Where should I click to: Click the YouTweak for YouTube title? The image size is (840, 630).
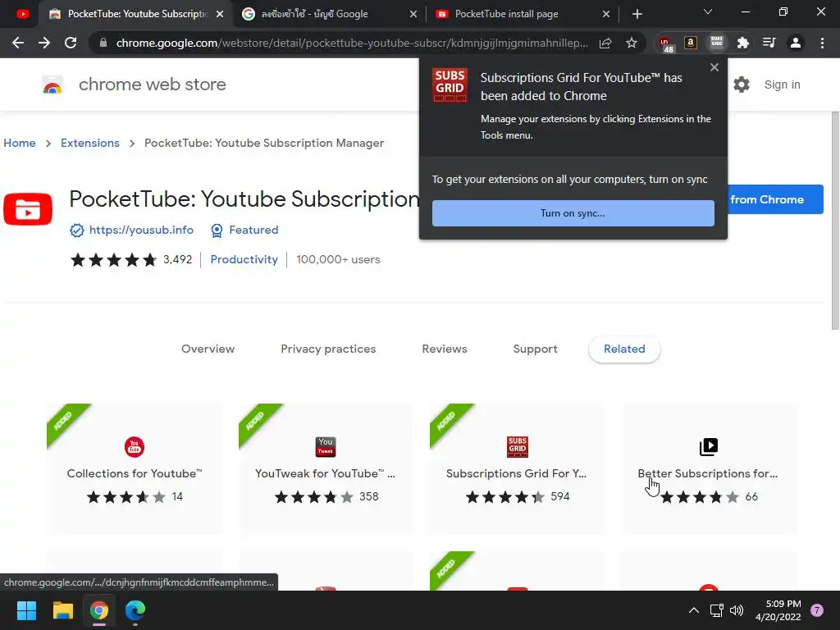click(x=325, y=473)
